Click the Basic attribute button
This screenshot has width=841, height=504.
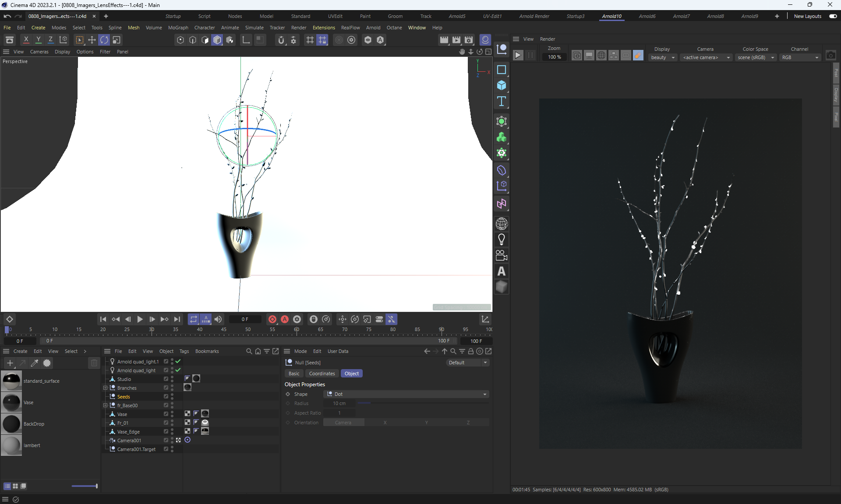294,374
